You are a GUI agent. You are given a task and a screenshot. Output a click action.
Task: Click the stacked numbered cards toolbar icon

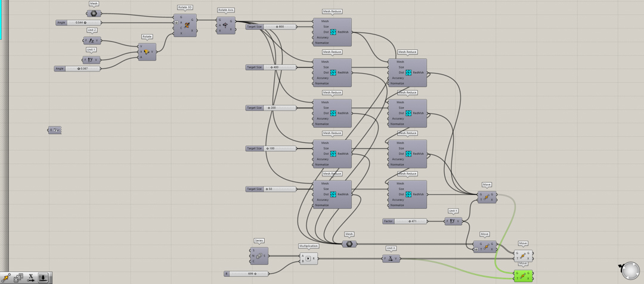(x=18, y=277)
